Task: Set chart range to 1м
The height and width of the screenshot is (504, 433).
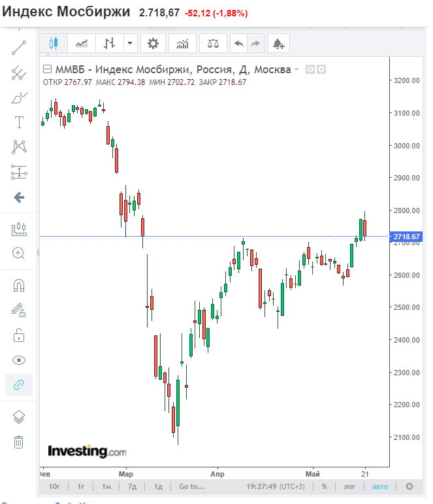Action: [x=106, y=486]
